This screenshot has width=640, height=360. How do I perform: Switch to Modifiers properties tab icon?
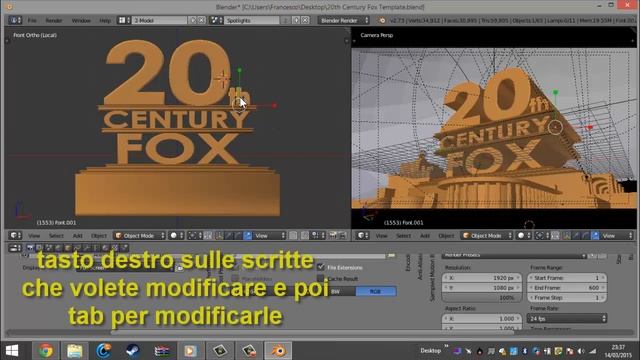[x=86, y=248]
